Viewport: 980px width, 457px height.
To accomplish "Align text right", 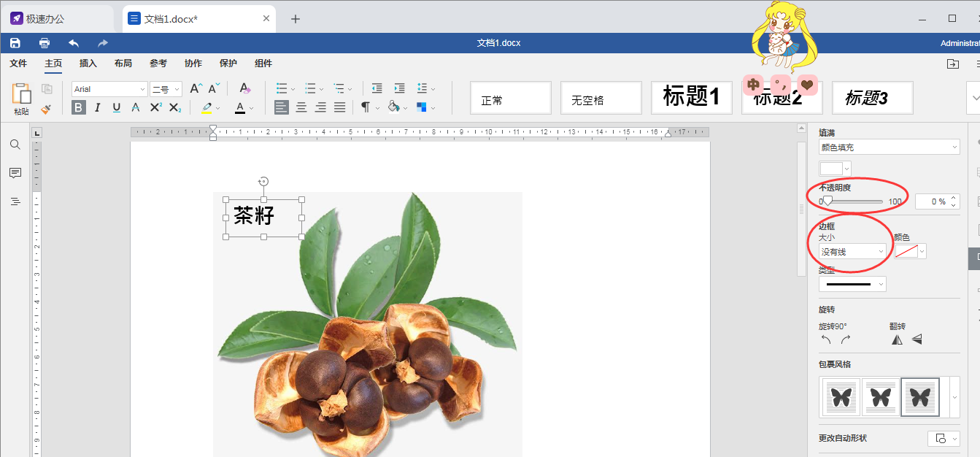I will [x=320, y=107].
